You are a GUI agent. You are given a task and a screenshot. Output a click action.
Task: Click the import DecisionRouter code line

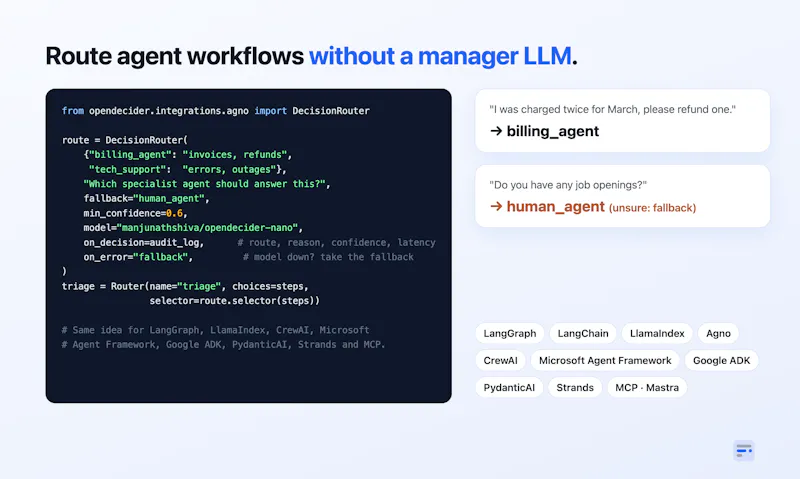coord(216,111)
